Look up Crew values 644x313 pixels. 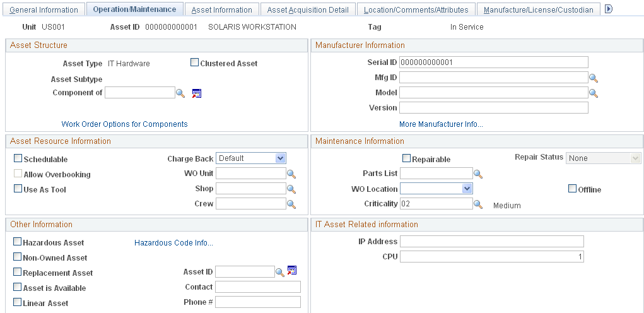pos(291,204)
